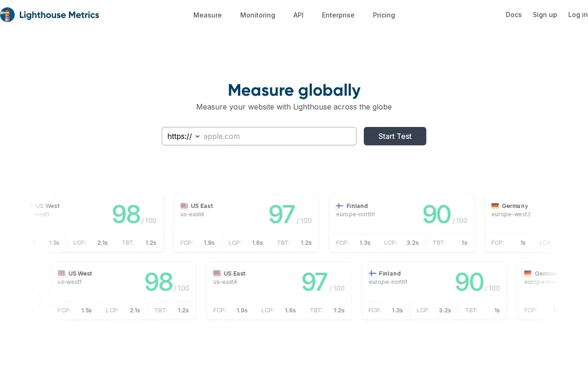View the Pricing page
Image resolution: width=588 pixels, height=368 pixels.
point(384,15)
